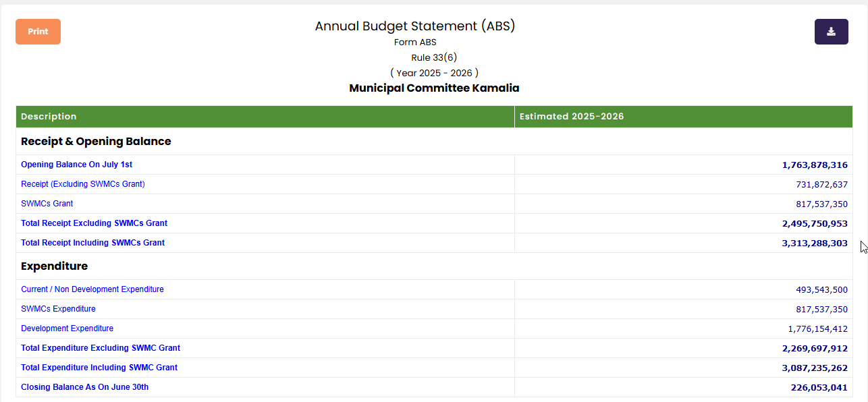Click opening balance amount 1,763,878,316
The image size is (868, 402).
(814, 165)
